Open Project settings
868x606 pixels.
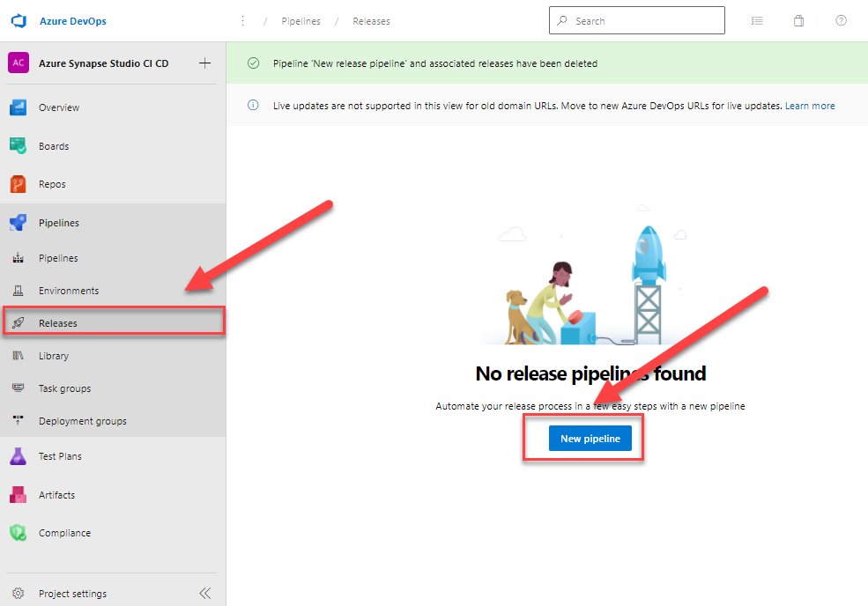pos(72,594)
